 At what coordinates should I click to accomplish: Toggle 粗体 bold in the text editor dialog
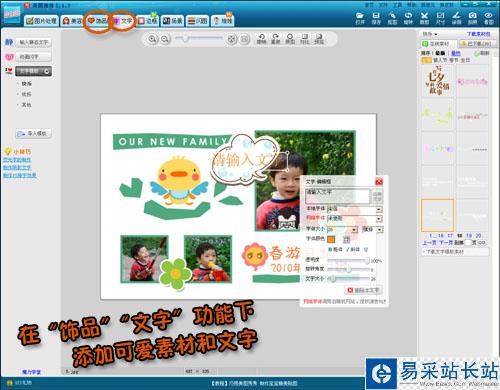[x=336, y=249]
